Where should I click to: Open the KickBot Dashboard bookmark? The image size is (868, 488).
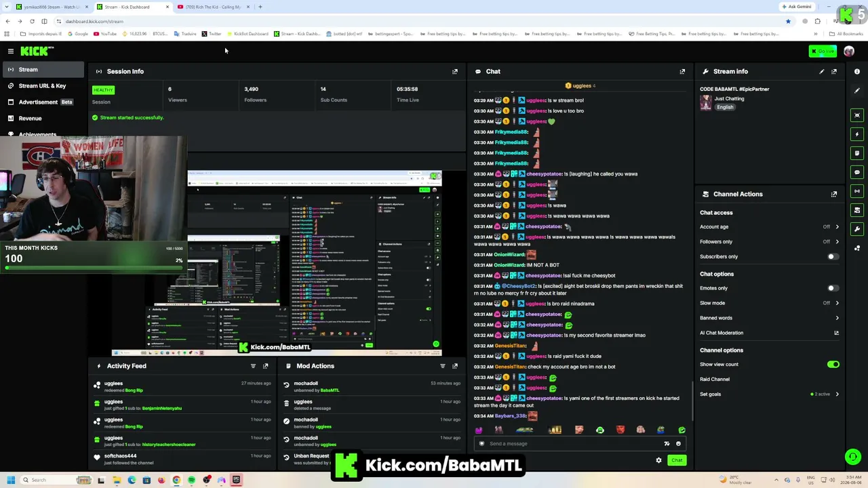pos(248,34)
